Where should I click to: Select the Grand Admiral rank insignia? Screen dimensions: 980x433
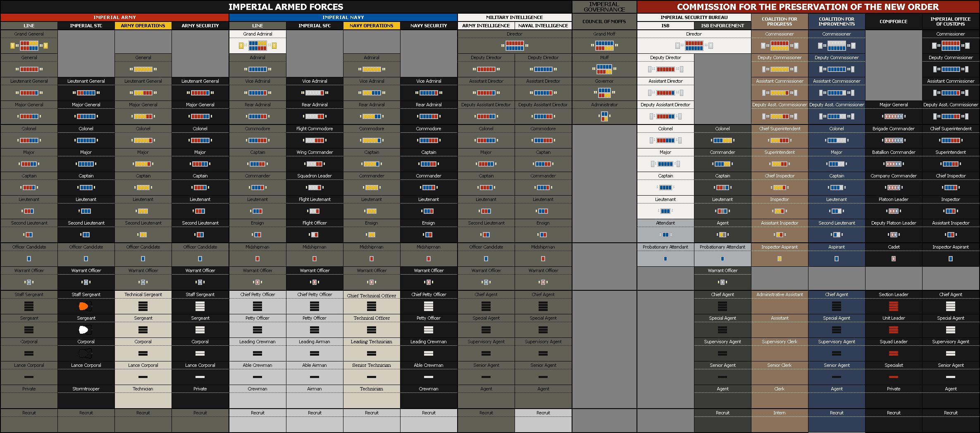(x=257, y=45)
